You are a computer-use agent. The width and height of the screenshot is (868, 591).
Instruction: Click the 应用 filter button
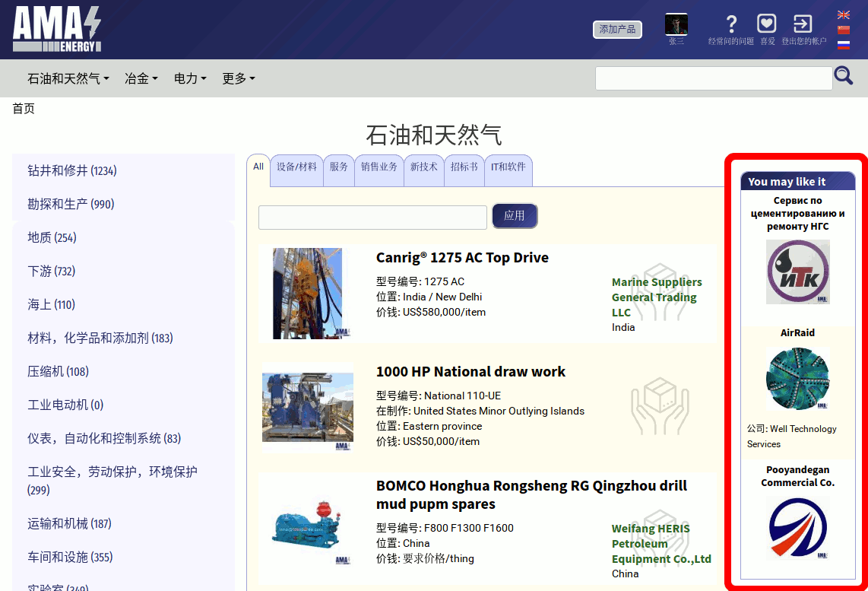(515, 216)
